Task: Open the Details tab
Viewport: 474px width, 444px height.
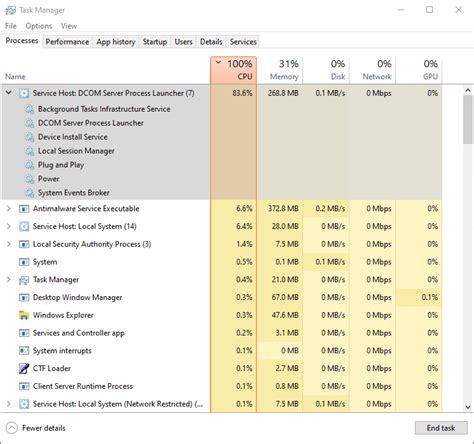Action: coord(211,42)
